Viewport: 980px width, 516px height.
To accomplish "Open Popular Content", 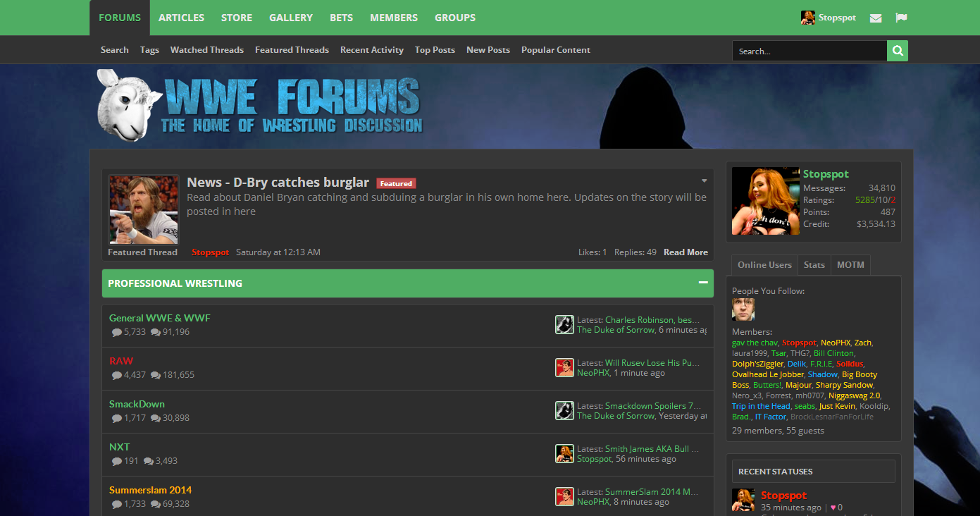I will 556,50.
